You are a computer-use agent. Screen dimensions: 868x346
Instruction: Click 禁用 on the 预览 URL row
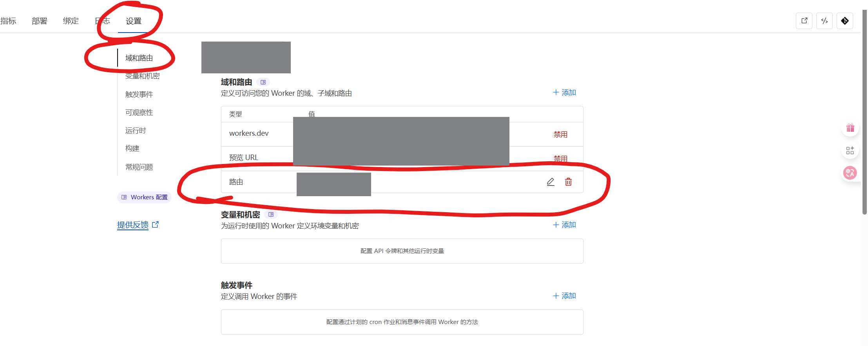(x=560, y=158)
